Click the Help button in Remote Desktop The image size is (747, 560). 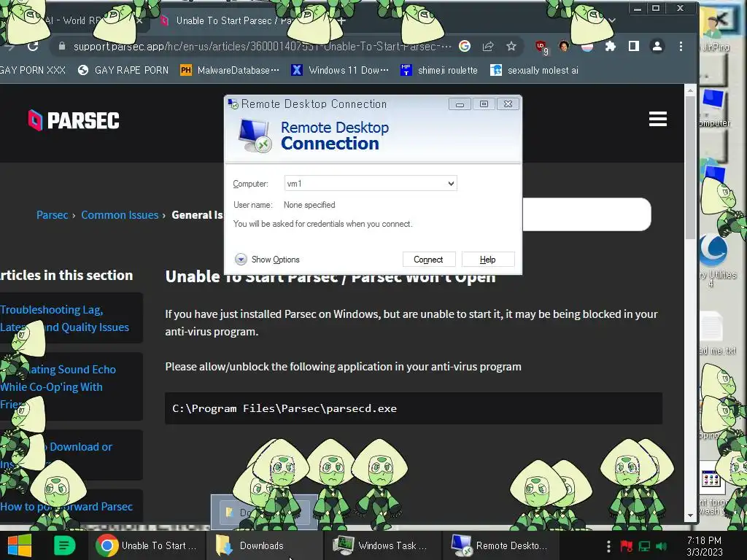coord(488,260)
